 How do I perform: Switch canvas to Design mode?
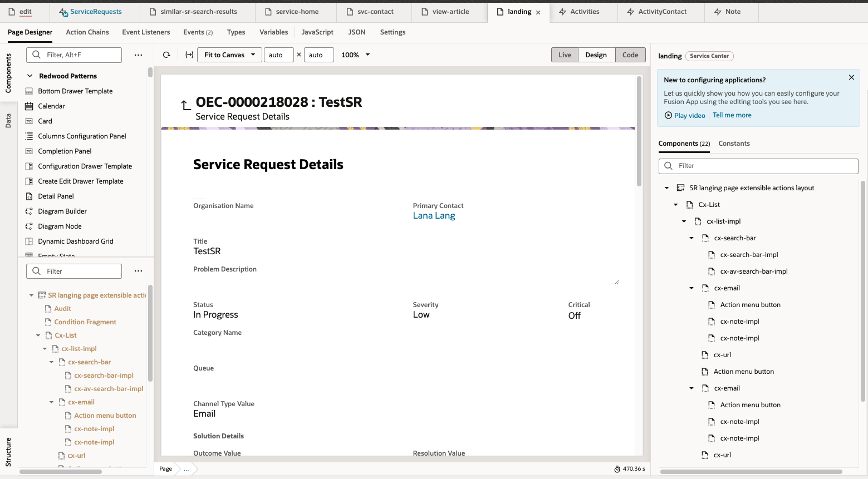pos(596,55)
